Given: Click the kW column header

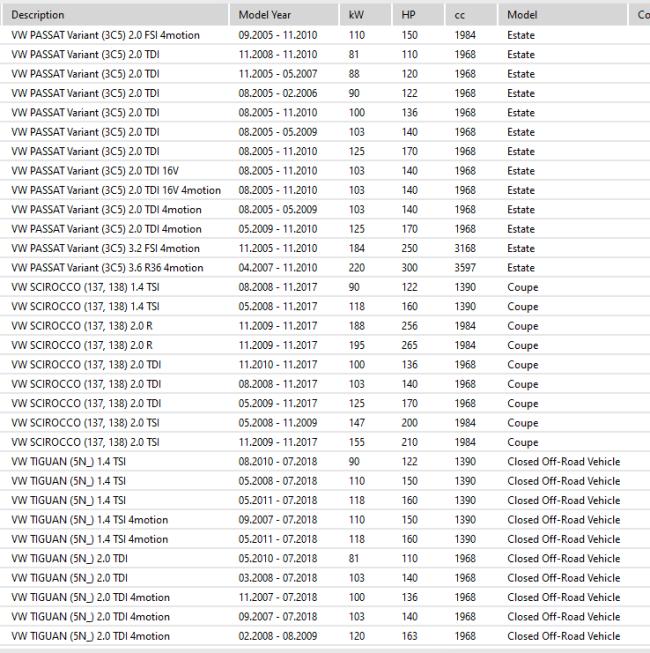Looking at the screenshot, I should pos(366,15).
